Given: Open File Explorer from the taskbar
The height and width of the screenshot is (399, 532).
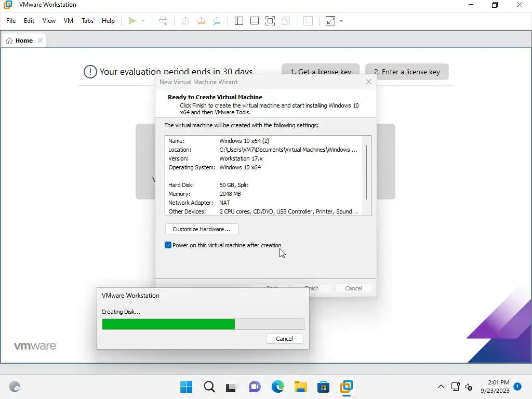Looking at the screenshot, I should pos(301,387).
